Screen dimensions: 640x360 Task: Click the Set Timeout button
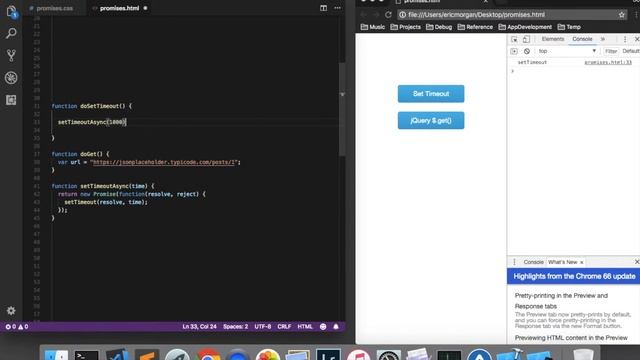[431, 94]
